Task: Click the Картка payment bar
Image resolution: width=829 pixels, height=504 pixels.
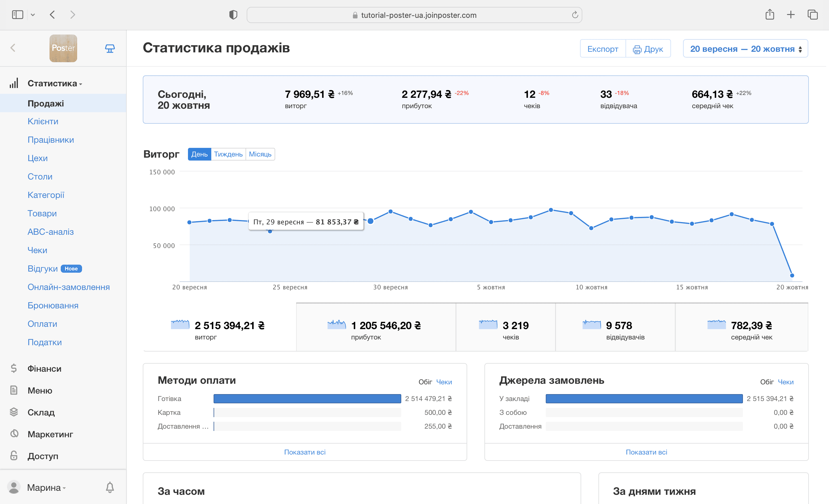Action: [x=307, y=413]
